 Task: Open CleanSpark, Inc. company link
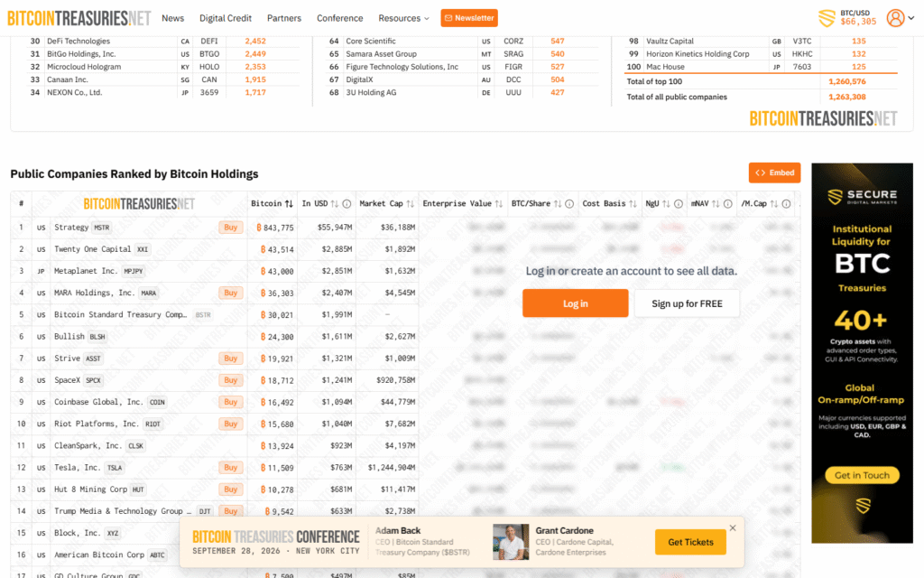pos(88,446)
